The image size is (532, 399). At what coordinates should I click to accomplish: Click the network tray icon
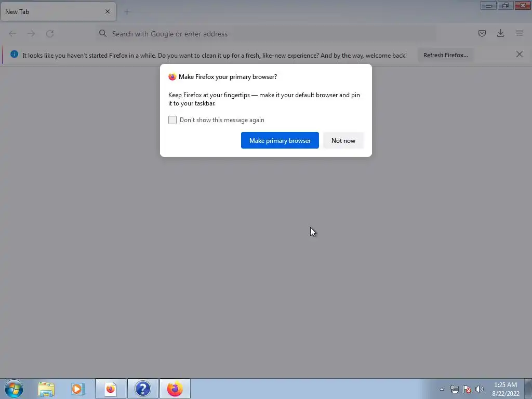[x=454, y=390]
